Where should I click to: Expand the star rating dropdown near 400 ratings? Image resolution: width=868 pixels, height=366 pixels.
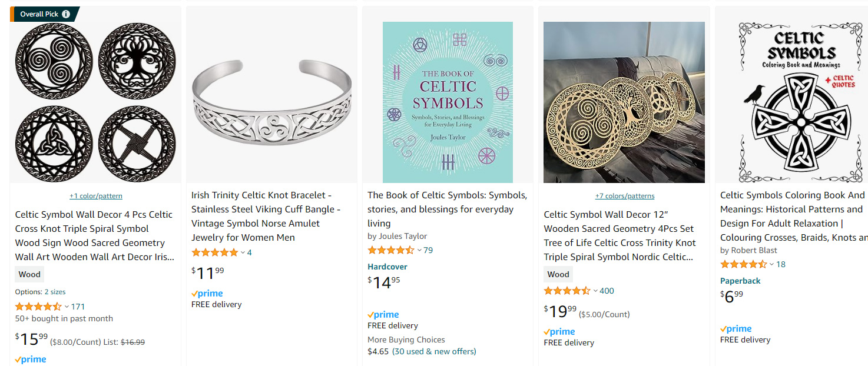coord(596,290)
